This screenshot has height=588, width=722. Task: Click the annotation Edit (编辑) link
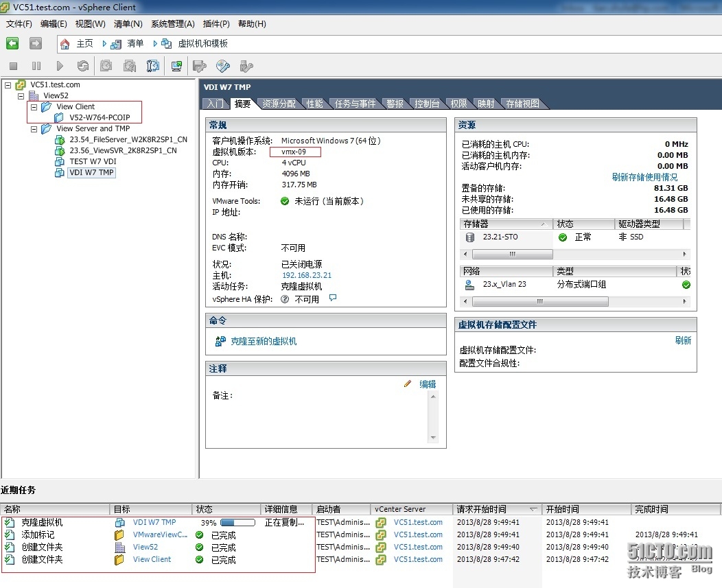click(x=428, y=384)
